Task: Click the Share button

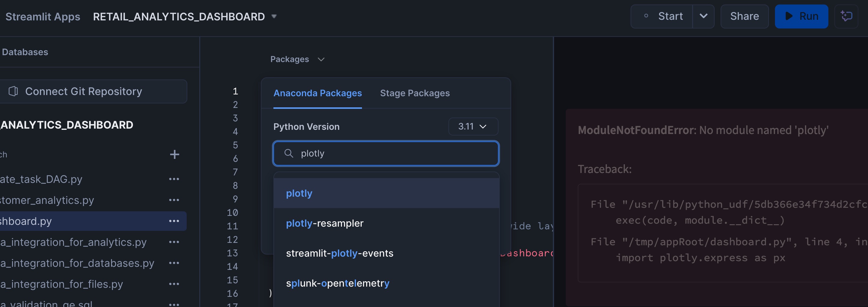Action: (744, 16)
